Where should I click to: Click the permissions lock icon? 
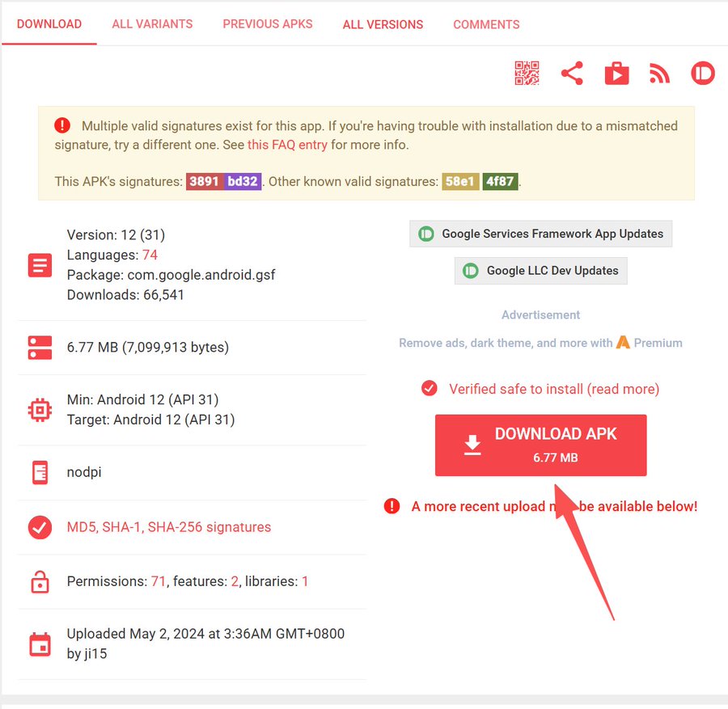tap(40, 581)
